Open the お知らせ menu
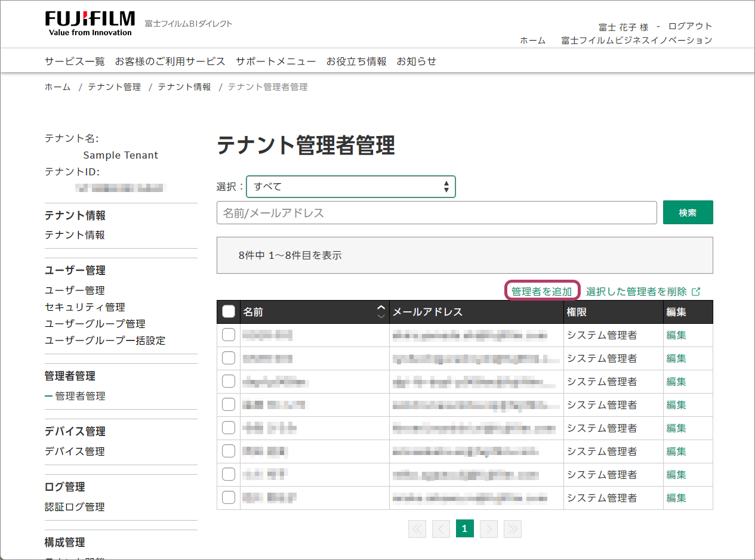 click(x=417, y=61)
